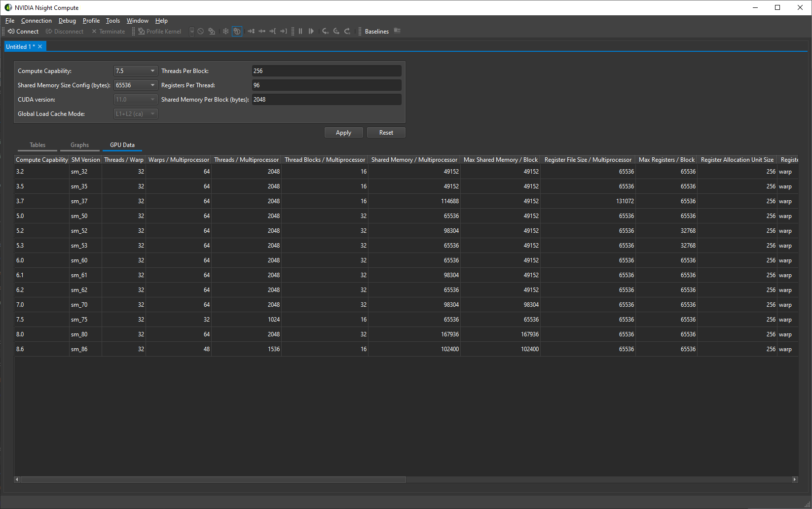Click Register Allocation Unit Size column header
Image resolution: width=812 pixels, height=509 pixels.
coord(737,160)
